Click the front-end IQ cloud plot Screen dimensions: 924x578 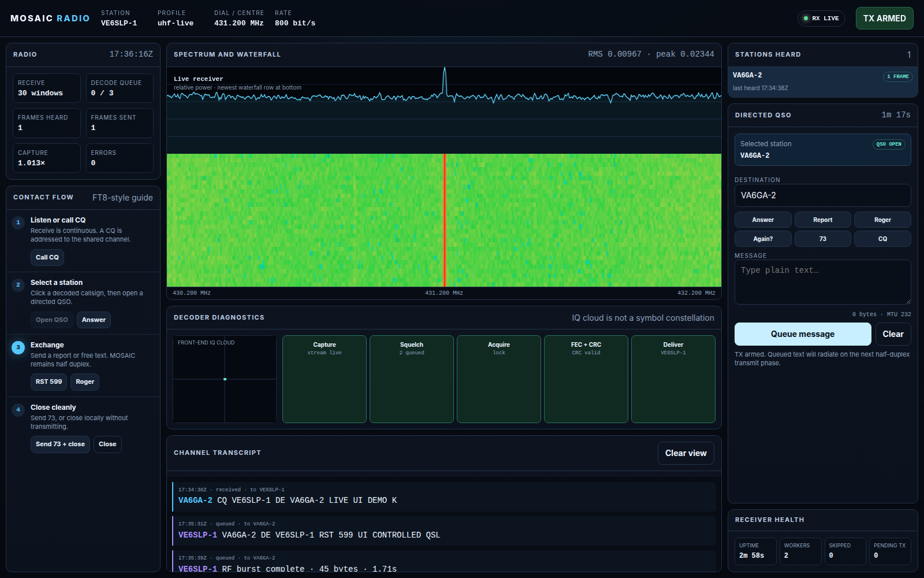pos(225,379)
